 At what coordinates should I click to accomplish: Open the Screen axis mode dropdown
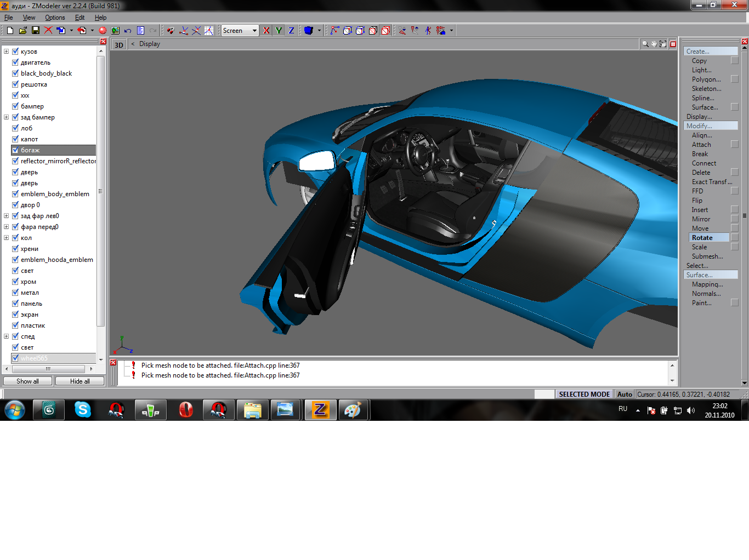[x=254, y=31]
